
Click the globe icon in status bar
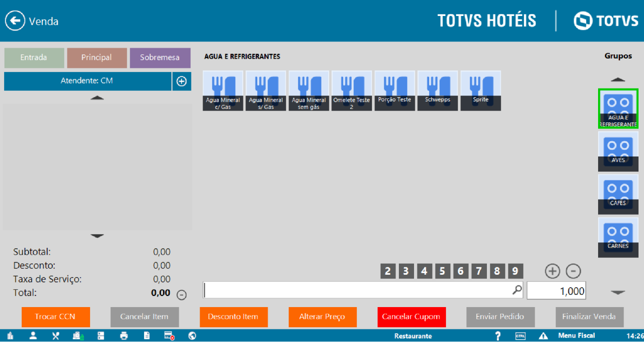pos(192,336)
